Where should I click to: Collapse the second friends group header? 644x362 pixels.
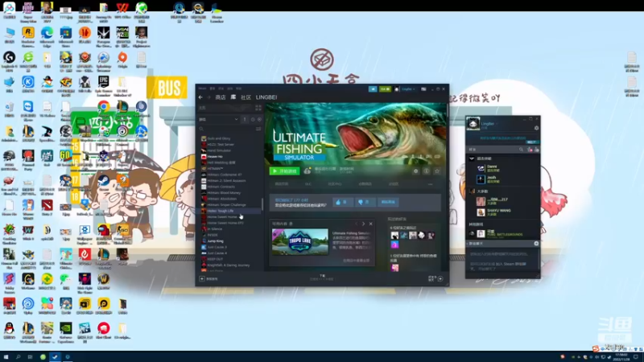[472, 191]
